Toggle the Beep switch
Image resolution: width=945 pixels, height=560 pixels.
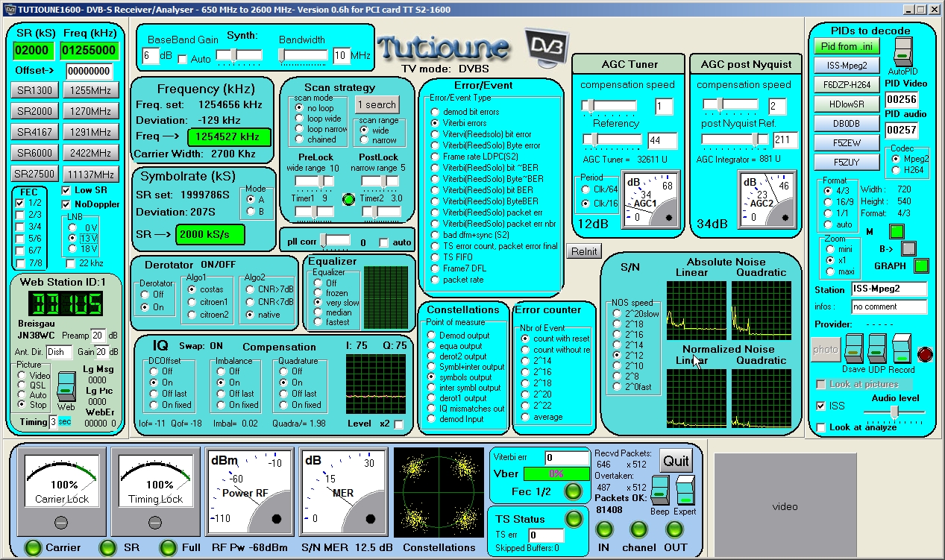659,490
